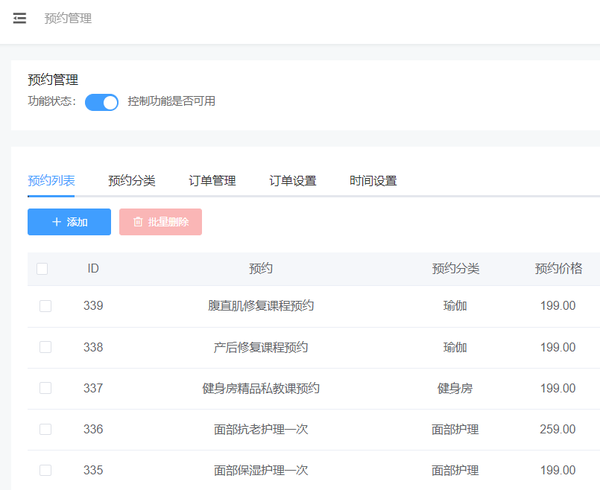
Task: Click price 199.00 in row 339
Action: [558, 306]
